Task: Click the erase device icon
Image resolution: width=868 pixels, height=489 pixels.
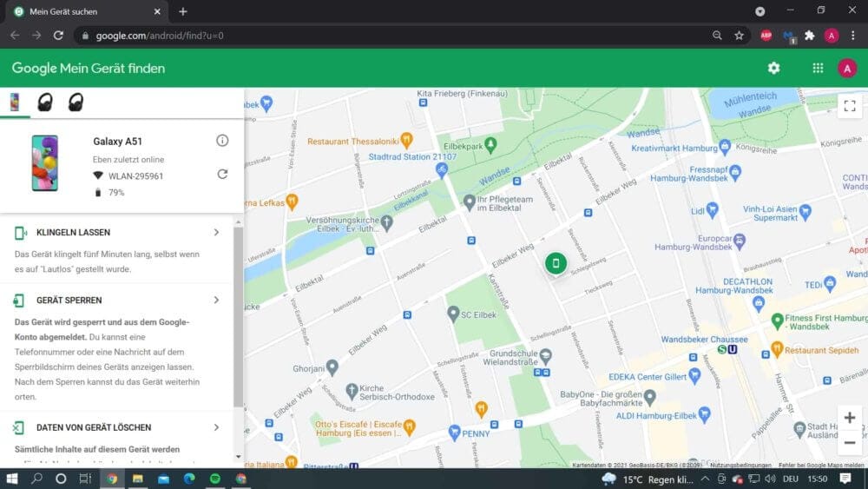Action: pos(18,427)
